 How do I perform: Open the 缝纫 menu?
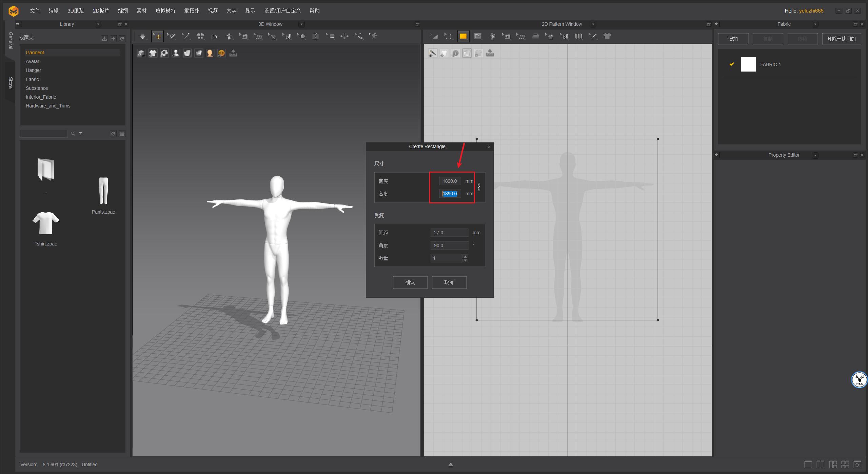click(123, 11)
